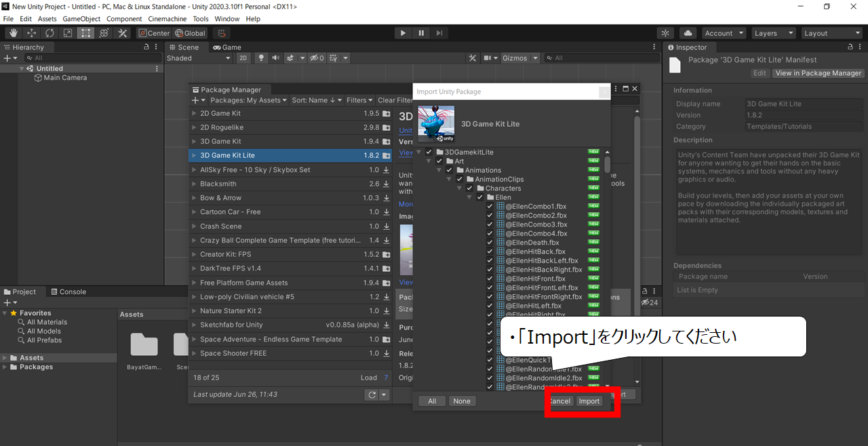
Task: Open Shaded draw mode dropdown
Action: [199, 58]
